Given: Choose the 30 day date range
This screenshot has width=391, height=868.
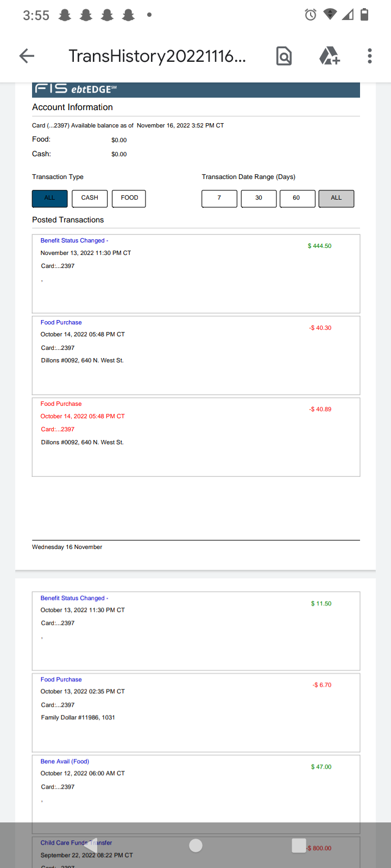Looking at the screenshot, I should (258, 199).
